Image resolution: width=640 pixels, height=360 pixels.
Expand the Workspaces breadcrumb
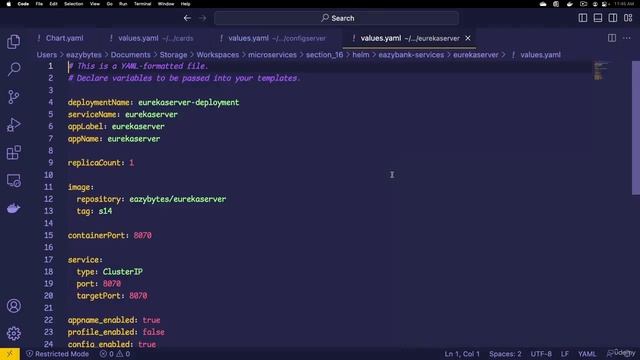[x=218, y=55]
